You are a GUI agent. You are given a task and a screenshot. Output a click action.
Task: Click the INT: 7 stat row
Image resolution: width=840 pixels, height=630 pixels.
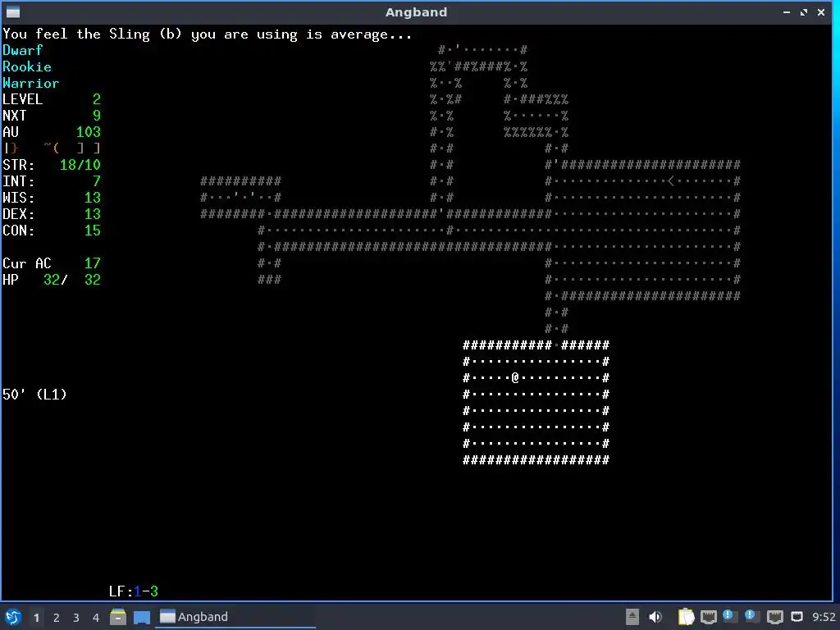(52, 181)
